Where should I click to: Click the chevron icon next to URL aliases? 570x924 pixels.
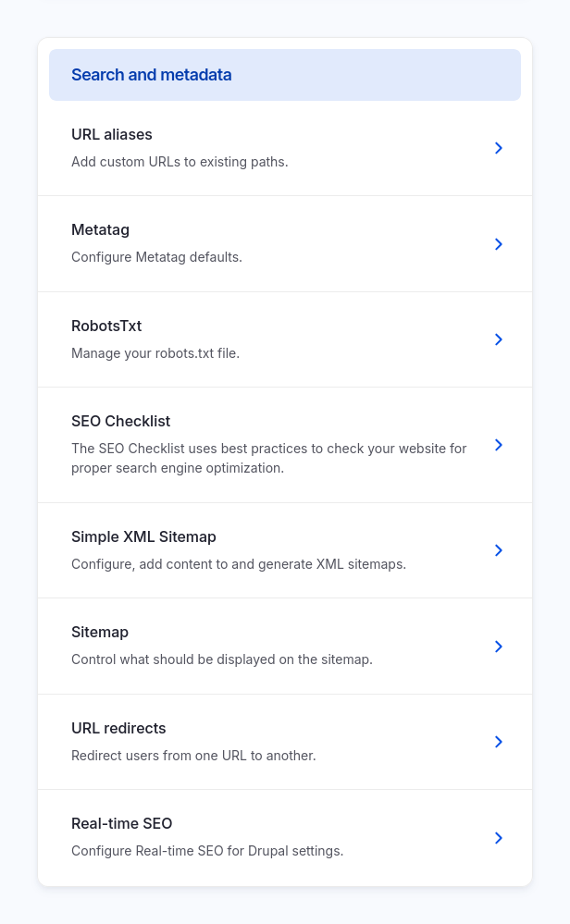[x=499, y=148]
